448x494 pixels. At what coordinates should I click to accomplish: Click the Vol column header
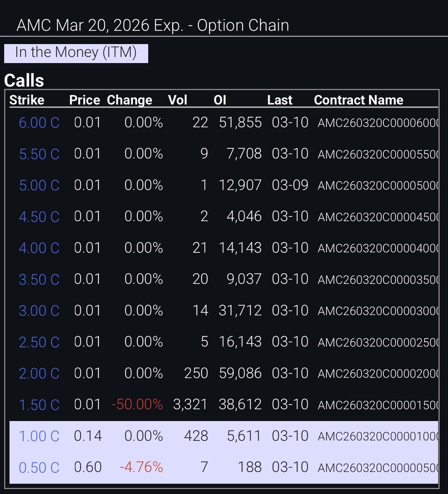(177, 100)
